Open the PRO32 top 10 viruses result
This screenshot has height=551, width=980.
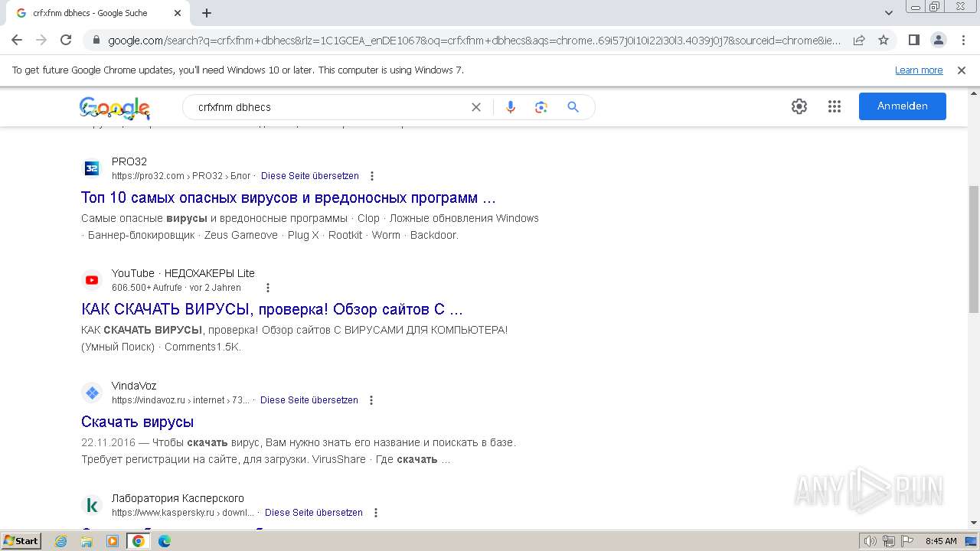pos(289,197)
